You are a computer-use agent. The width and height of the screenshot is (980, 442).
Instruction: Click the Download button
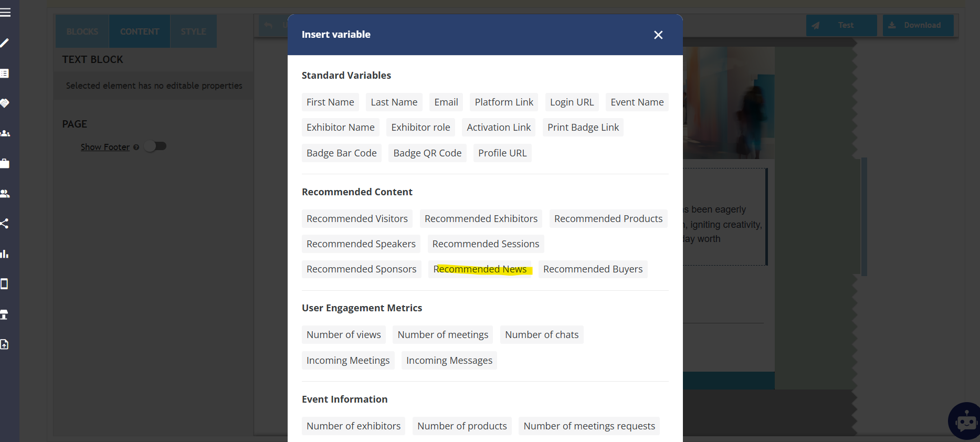(918, 25)
